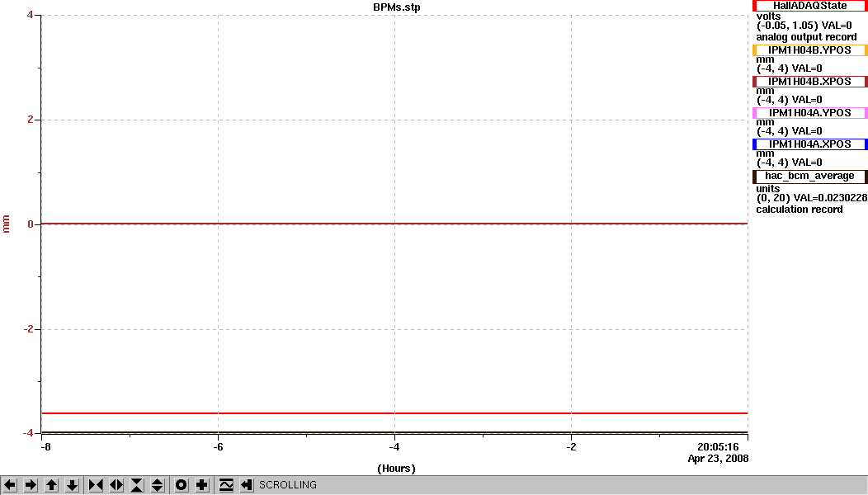Select the IPM1H04B.XPOS curve legend entry
Screen dimensions: 868x495
click(810, 82)
